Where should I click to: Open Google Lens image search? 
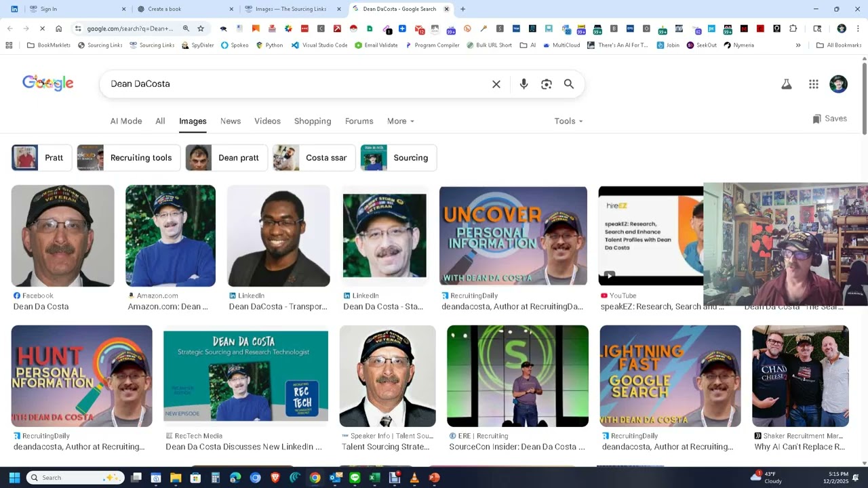pos(547,84)
